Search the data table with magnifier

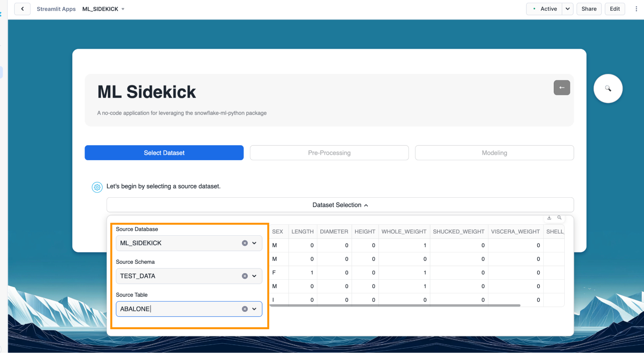[x=560, y=218]
